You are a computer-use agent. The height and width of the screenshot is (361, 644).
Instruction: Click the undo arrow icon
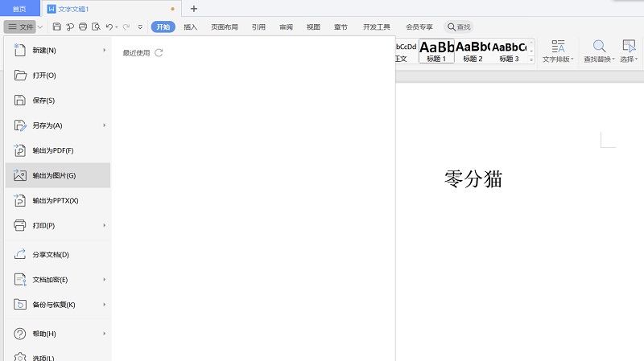[x=109, y=27]
